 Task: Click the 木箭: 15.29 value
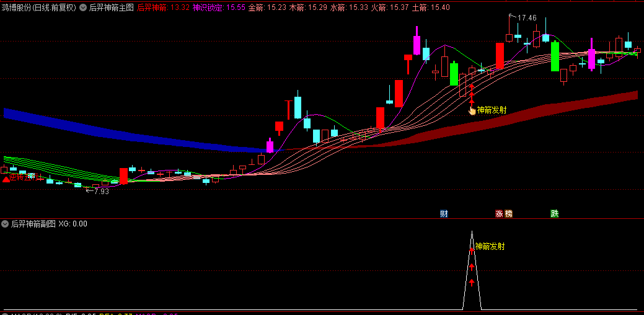click(308, 7)
